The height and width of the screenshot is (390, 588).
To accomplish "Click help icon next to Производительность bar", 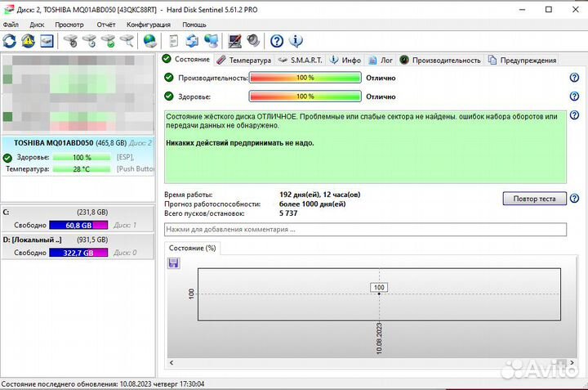I will [574, 78].
